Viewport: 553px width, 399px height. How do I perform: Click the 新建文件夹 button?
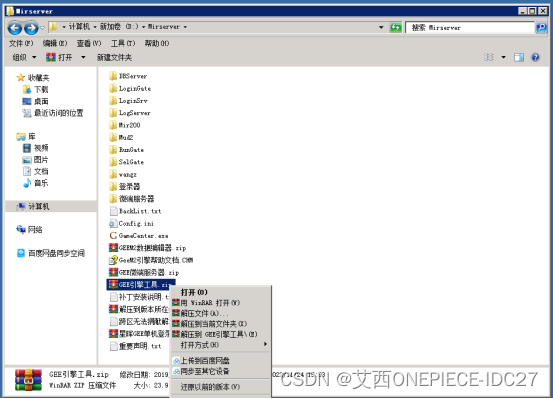click(114, 57)
